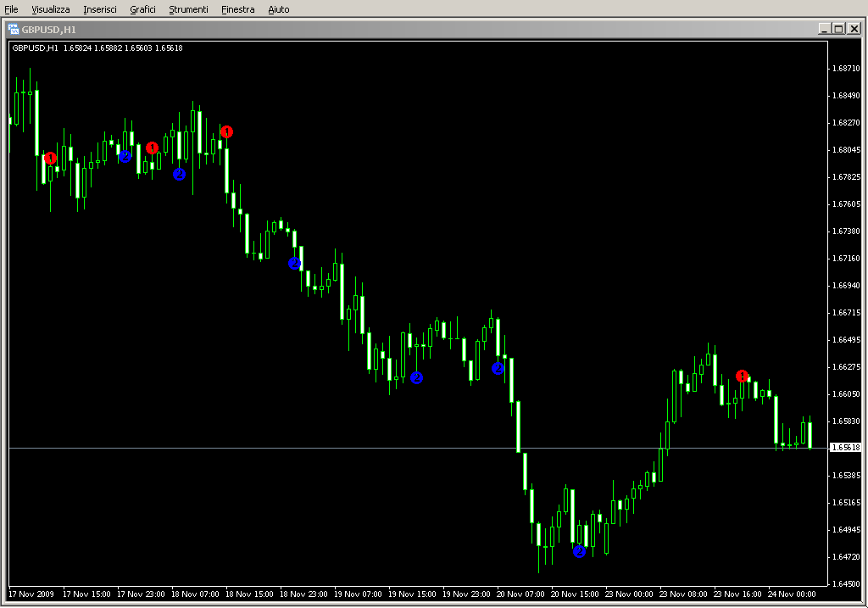Screen dimensions: 868x608
Task: Select the highest red 1 marker on 18 Nov
Action: [226, 131]
